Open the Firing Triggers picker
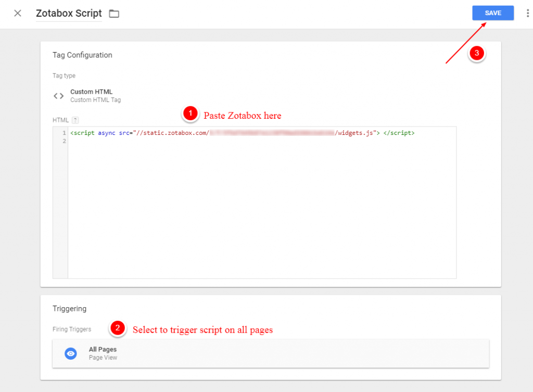Viewport: 533px width, 392px height. (x=72, y=329)
